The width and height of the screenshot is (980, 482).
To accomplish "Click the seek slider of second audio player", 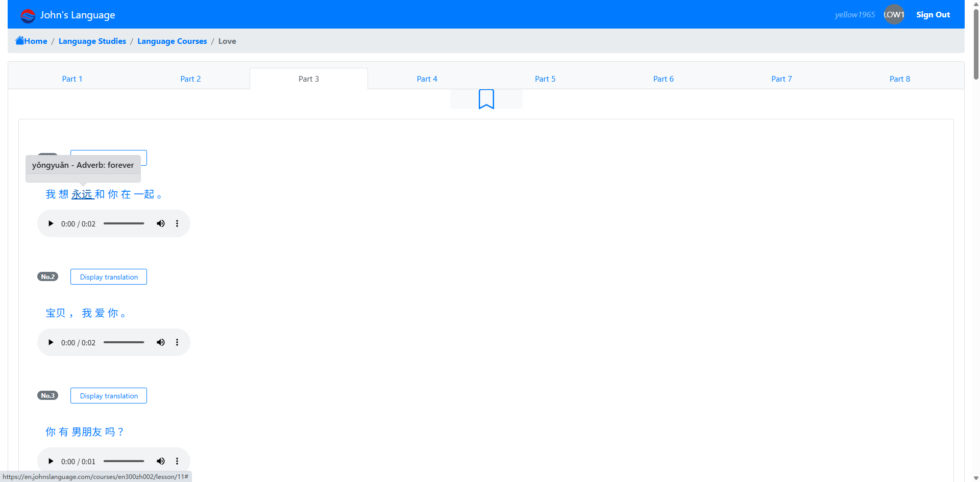I will pyautogui.click(x=124, y=342).
